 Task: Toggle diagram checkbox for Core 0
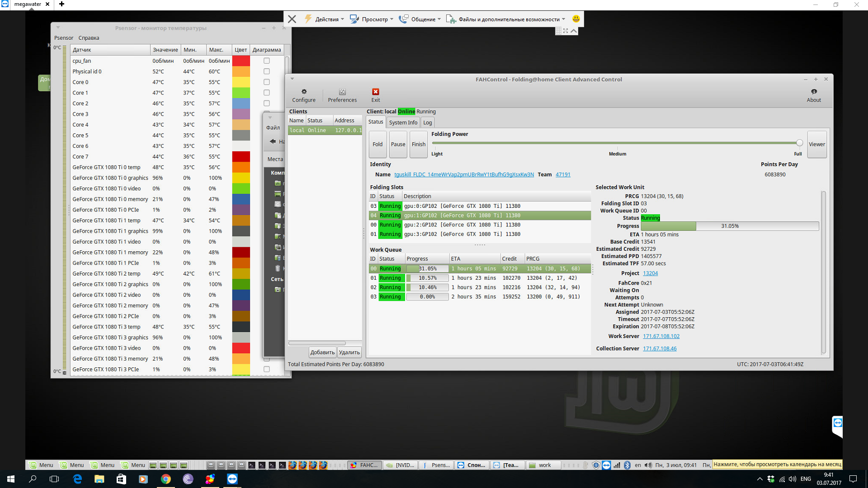click(267, 82)
